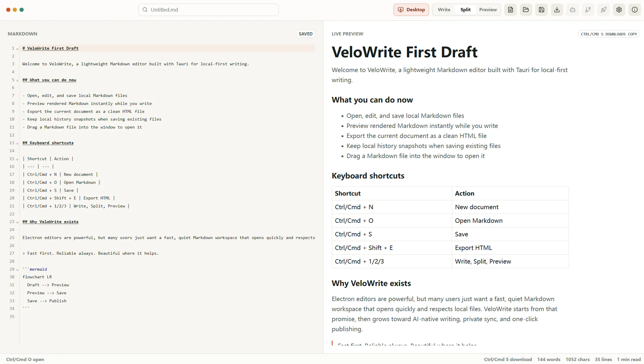The height and width of the screenshot is (364, 644).
Task: Click 'Preview rendered Markdown instantly' preview bullet
Action: click(422, 126)
